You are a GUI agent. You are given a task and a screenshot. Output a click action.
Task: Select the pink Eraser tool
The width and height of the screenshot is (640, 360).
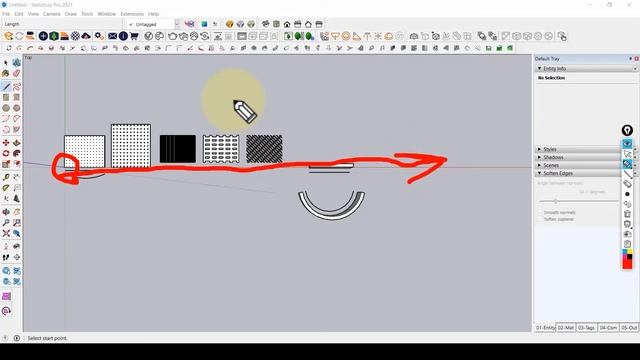coord(16,73)
